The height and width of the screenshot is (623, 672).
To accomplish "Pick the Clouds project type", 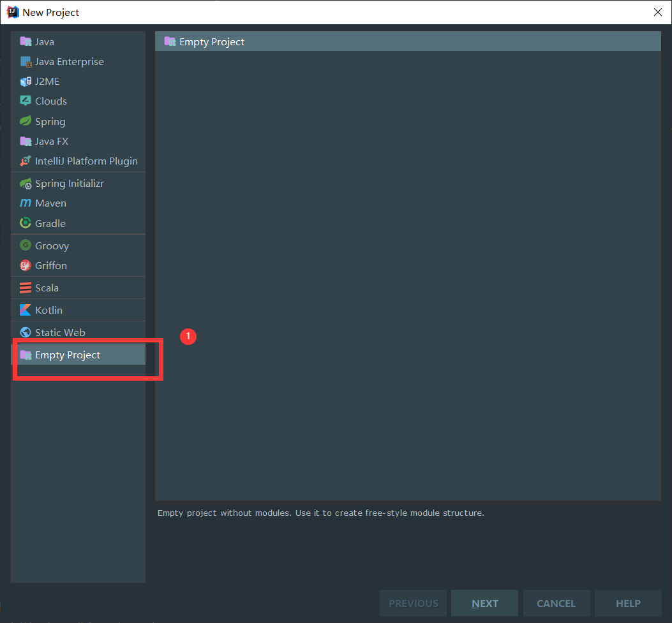I will [x=51, y=101].
